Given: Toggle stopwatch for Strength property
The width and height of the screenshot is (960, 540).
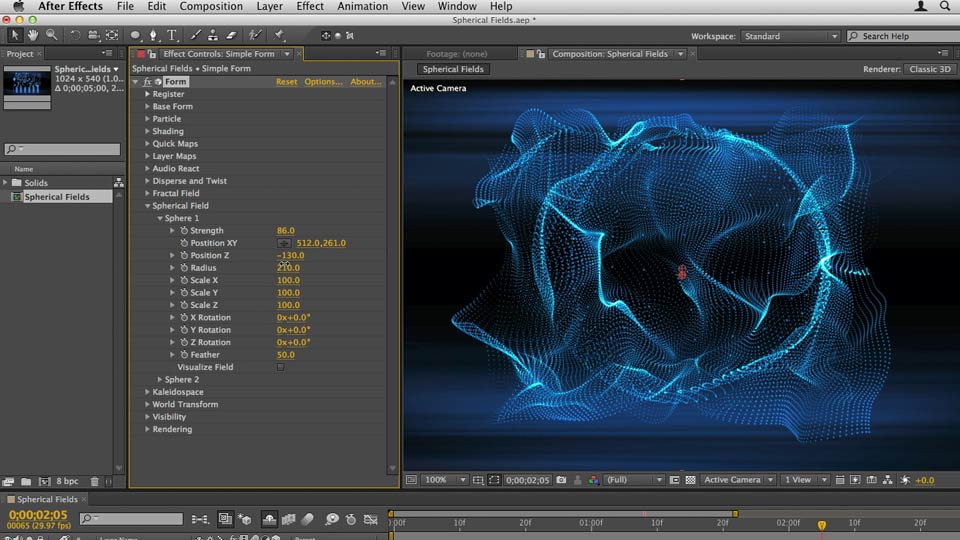Looking at the screenshot, I should click(x=184, y=231).
